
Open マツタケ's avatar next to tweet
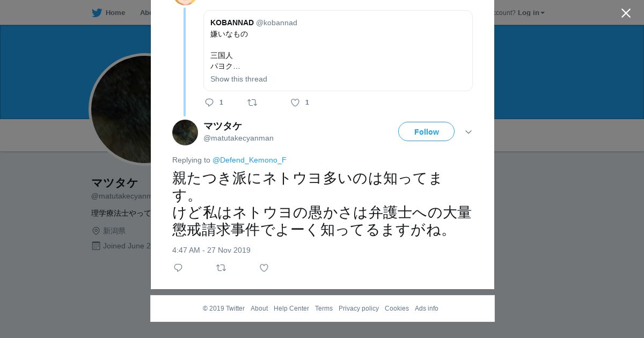pos(185,133)
